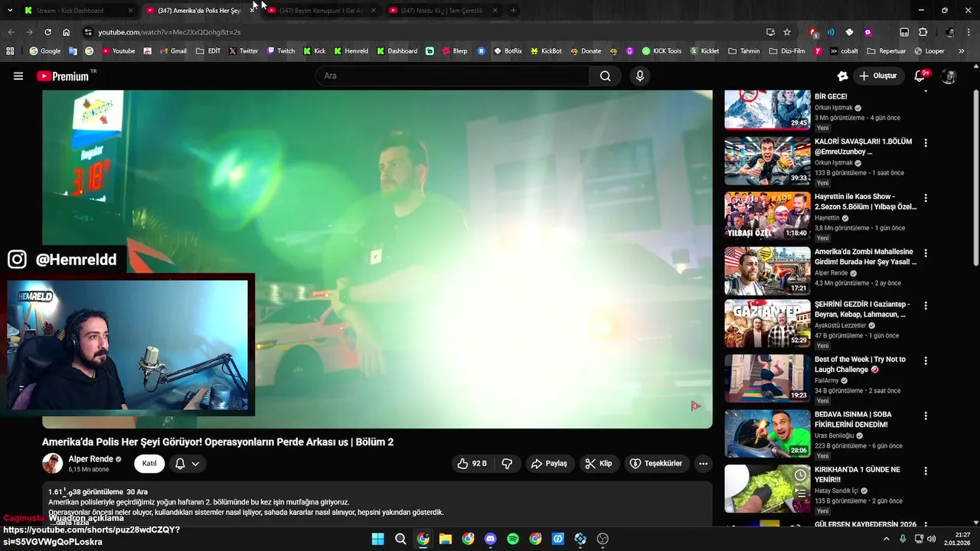
Task: Open browser apps grid shortcut
Action: (x=10, y=51)
